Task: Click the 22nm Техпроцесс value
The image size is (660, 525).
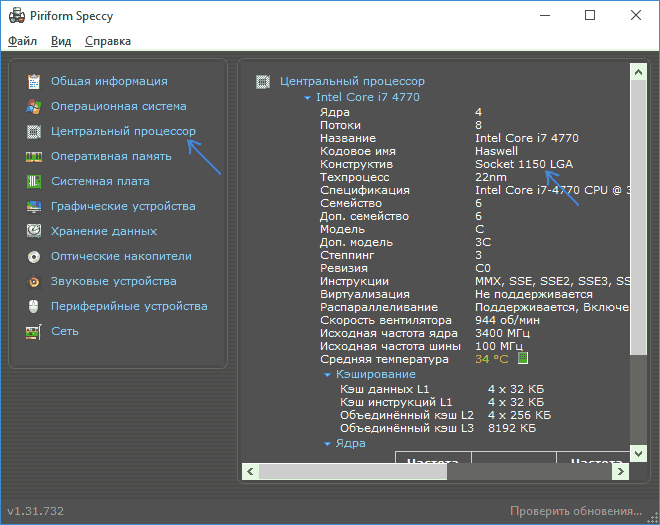Action: pyautogui.click(x=491, y=177)
